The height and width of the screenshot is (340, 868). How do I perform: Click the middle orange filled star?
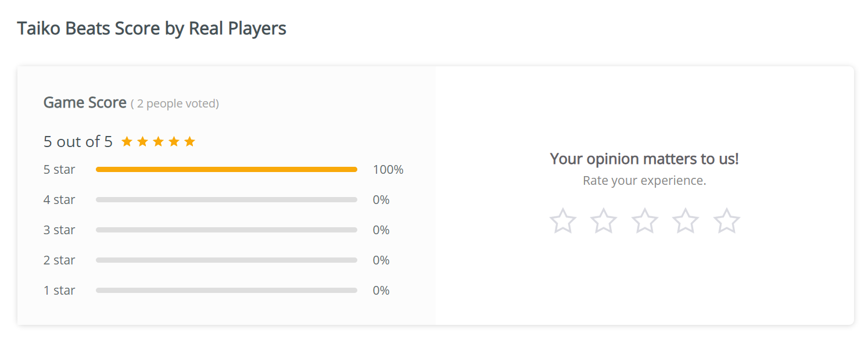click(x=158, y=141)
